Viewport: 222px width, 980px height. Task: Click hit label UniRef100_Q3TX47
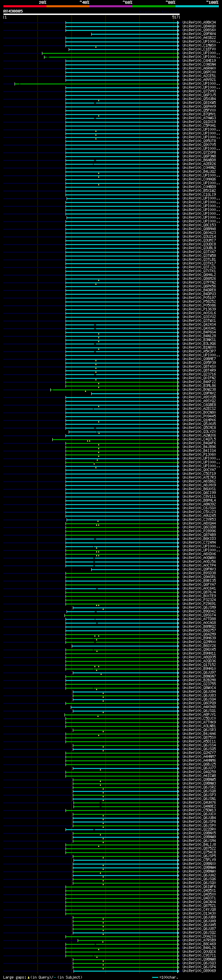(x=199, y=252)
